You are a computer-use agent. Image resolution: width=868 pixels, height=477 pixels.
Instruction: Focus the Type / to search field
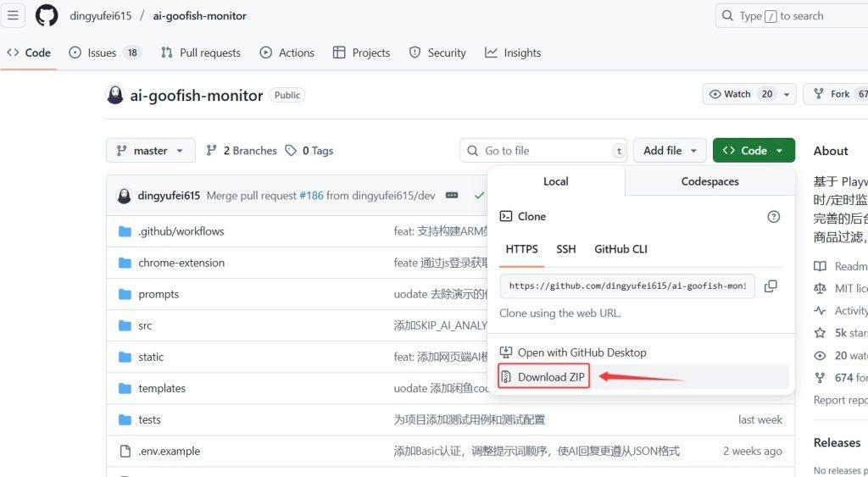click(x=792, y=16)
